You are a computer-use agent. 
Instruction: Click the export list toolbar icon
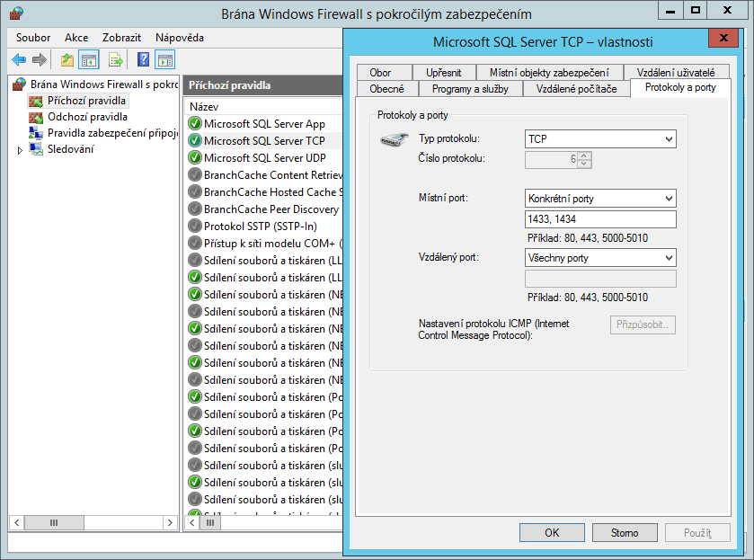115,60
